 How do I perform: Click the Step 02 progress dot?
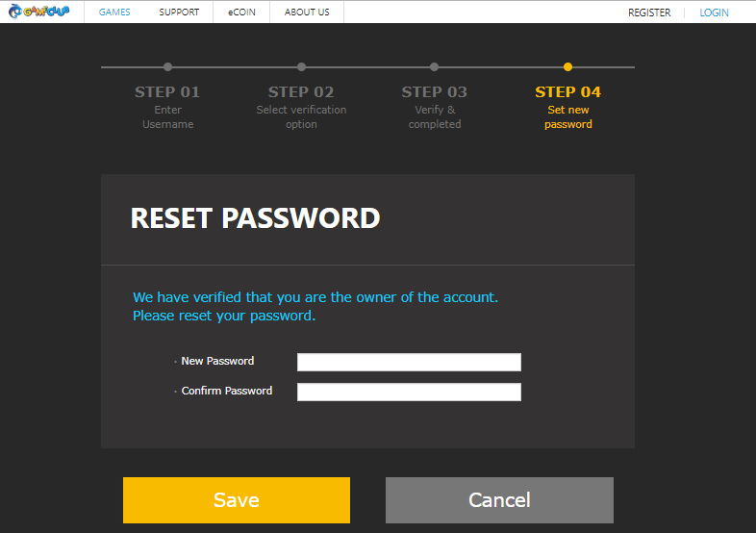301,67
